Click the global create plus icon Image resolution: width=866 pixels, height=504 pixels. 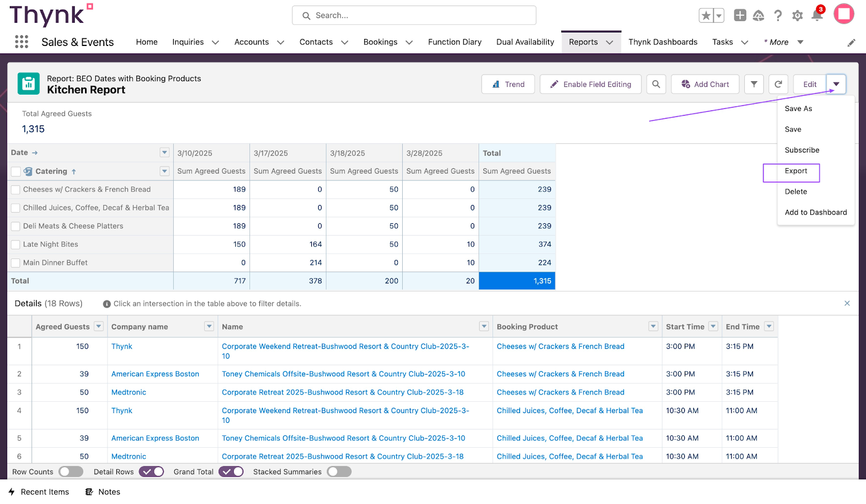(x=740, y=16)
